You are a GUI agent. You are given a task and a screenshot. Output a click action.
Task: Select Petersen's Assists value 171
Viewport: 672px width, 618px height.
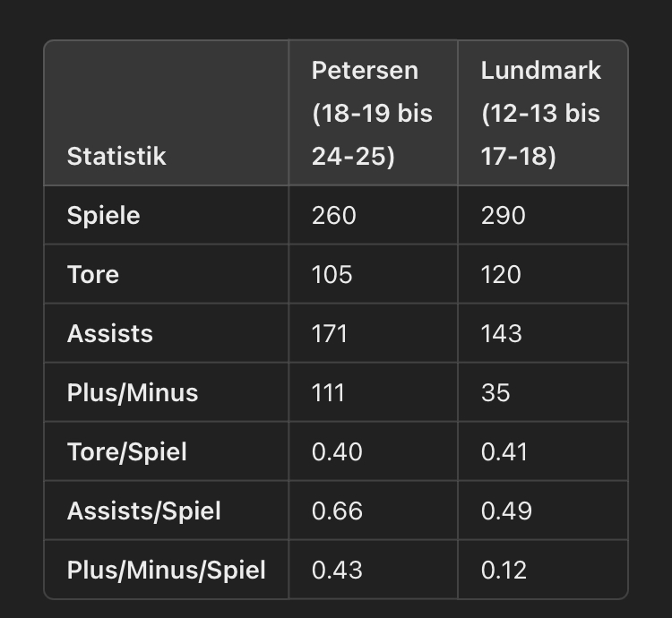pos(329,334)
